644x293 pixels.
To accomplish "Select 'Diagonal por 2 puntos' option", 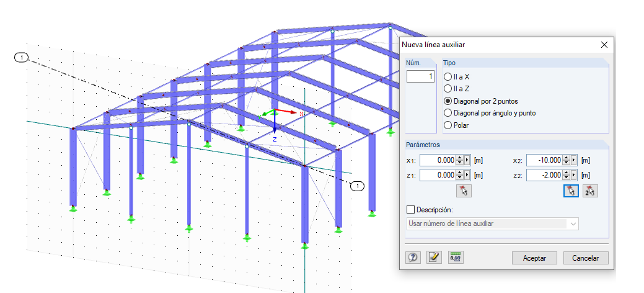I will click(481, 101).
